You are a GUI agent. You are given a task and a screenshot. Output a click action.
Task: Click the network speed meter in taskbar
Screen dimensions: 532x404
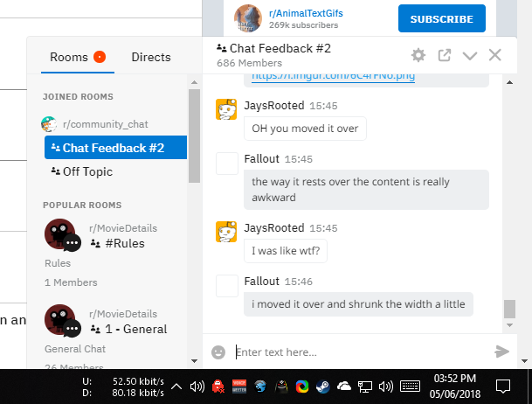pos(123,387)
